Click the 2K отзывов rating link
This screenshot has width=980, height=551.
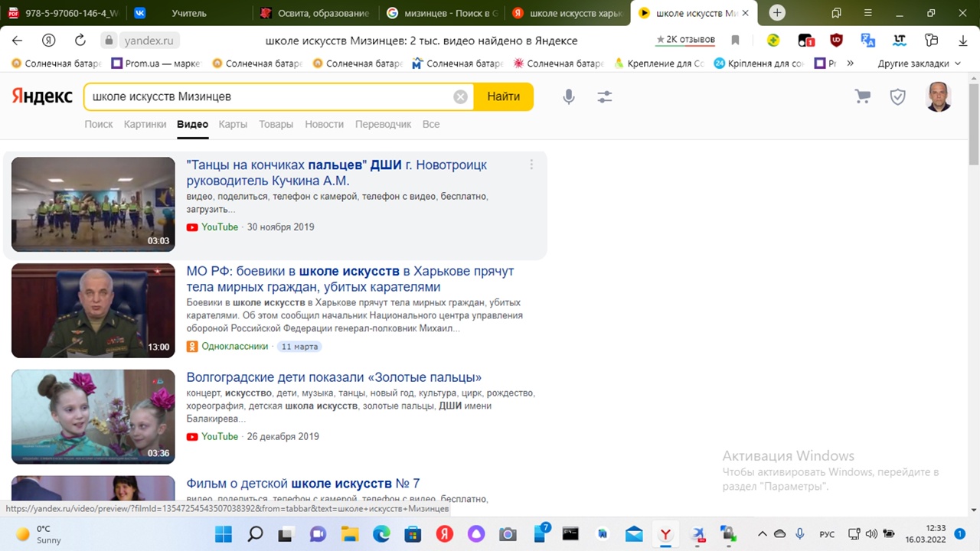tap(685, 40)
